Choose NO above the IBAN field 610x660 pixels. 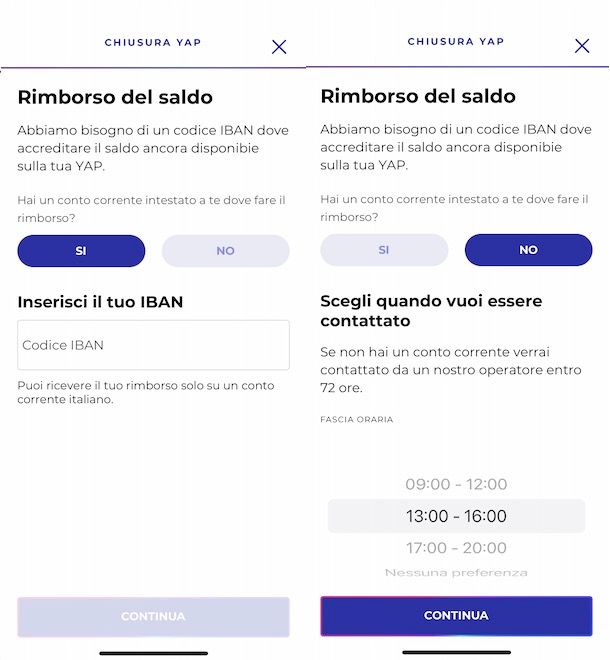tap(226, 251)
